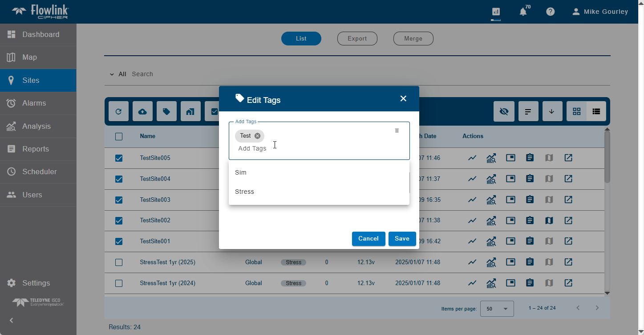The height and width of the screenshot is (335, 644).
Task: Open Alarms in the sidebar
Action: click(34, 103)
